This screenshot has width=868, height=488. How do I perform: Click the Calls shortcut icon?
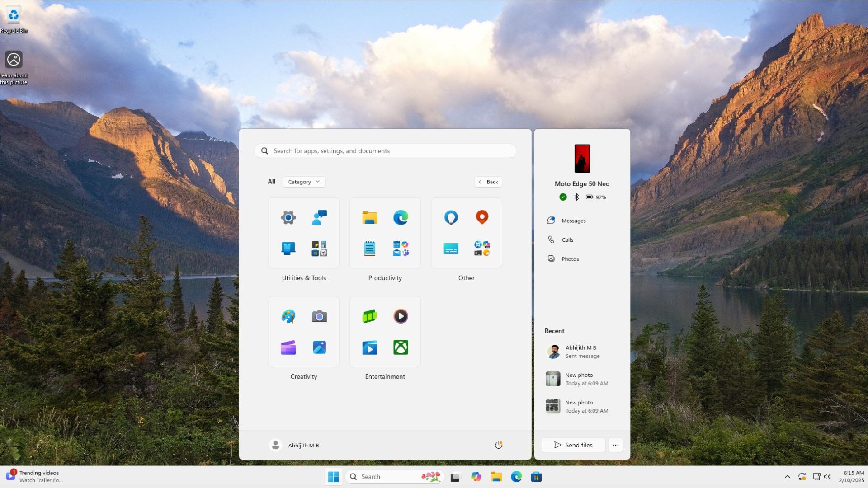550,239
